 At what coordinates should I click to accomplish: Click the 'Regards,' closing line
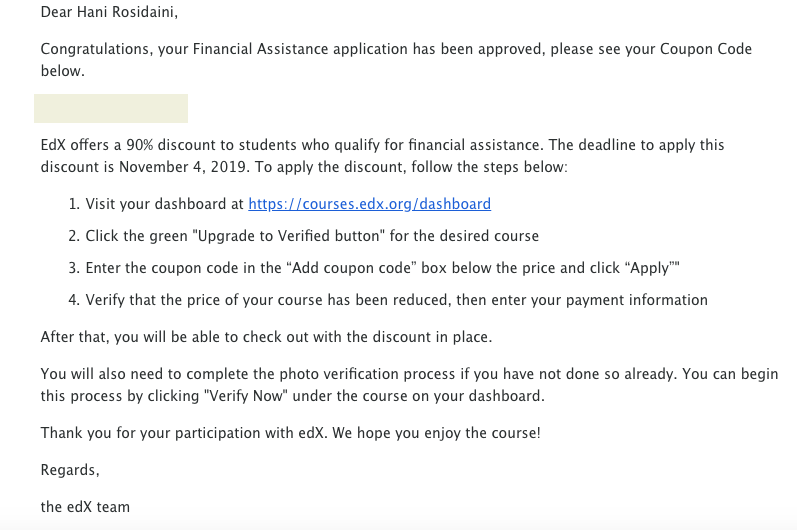[70, 470]
